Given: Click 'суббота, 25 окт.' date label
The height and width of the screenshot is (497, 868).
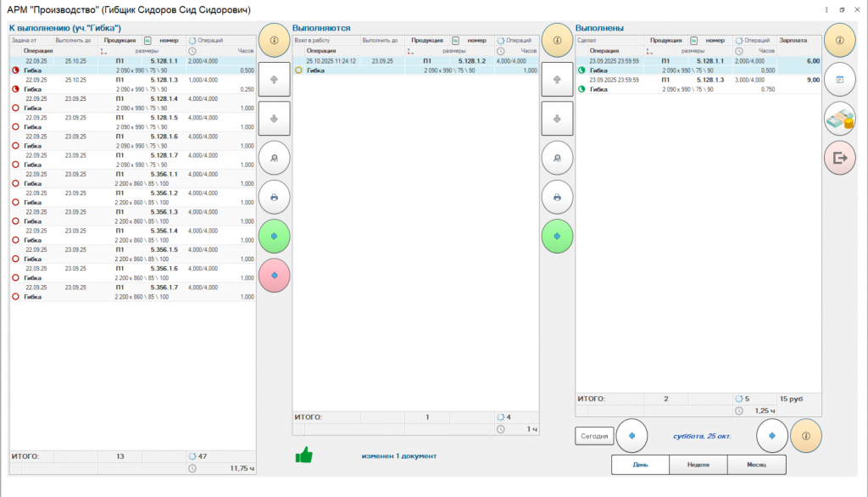Looking at the screenshot, I should 702,436.
